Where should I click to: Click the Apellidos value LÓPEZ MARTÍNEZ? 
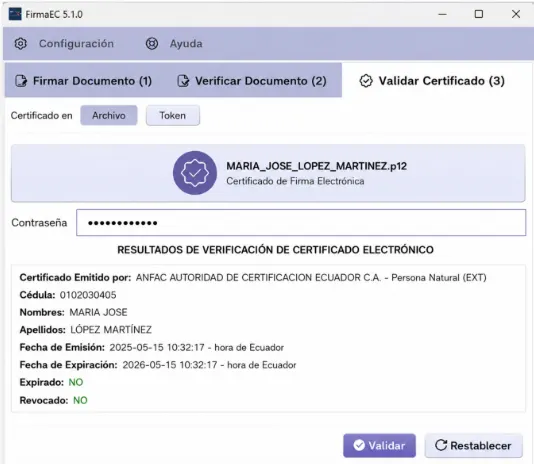[x=111, y=329]
